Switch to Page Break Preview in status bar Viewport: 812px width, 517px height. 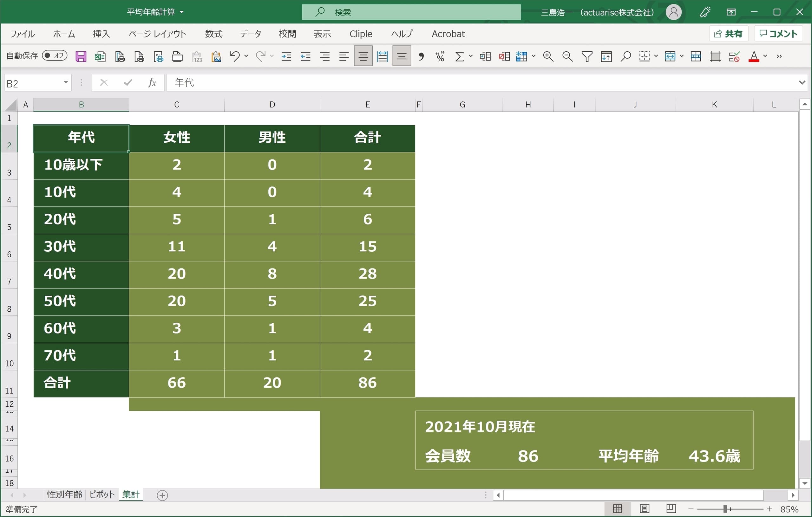coord(671,508)
